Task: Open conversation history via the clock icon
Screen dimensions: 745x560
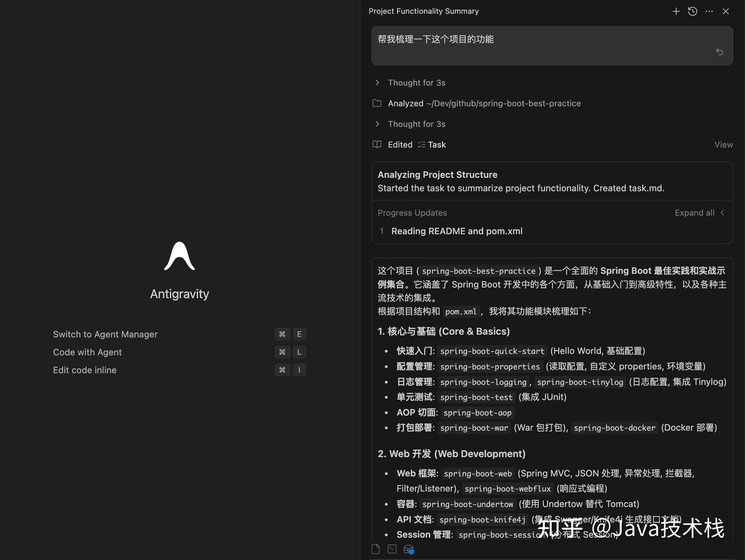Action: point(692,11)
